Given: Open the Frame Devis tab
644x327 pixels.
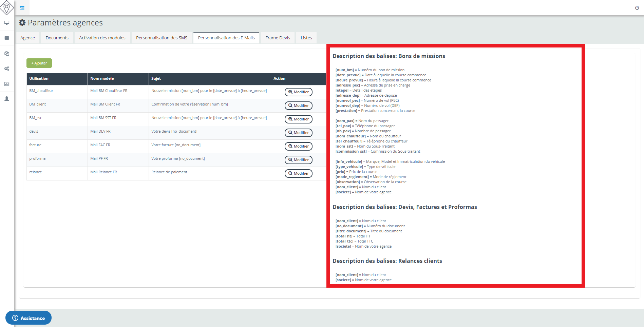Looking at the screenshot, I should pos(278,38).
